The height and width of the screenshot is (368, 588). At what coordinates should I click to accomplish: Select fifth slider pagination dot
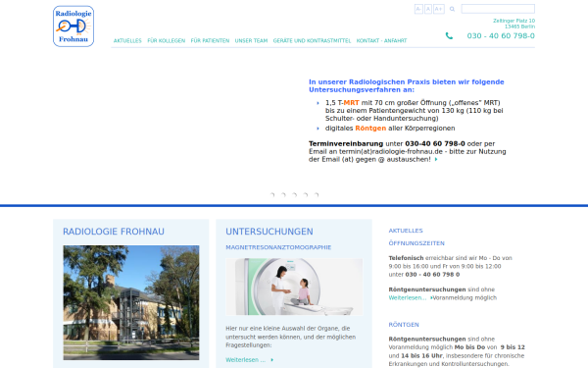[x=317, y=194]
